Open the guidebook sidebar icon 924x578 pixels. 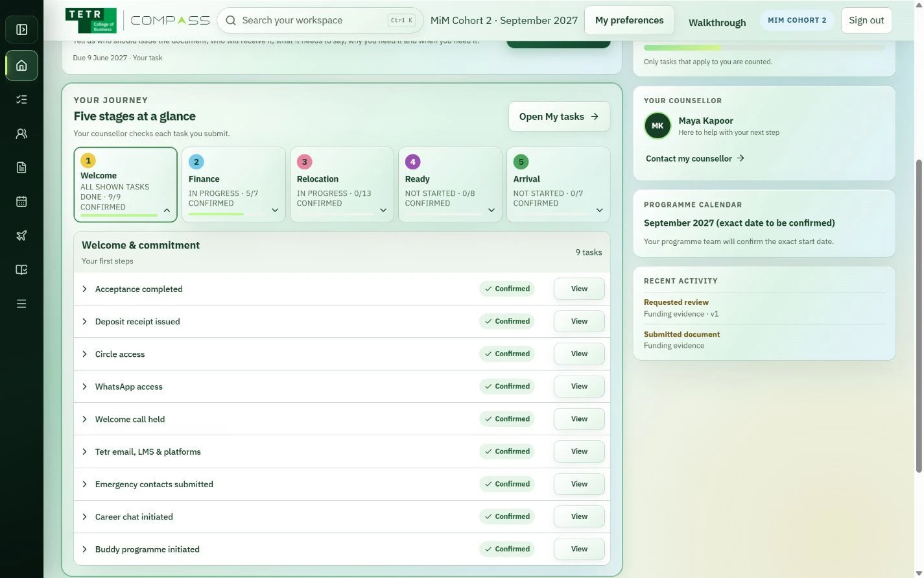click(21, 270)
